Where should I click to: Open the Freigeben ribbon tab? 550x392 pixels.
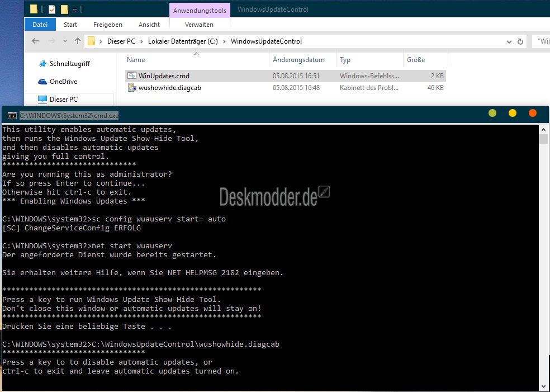coord(108,25)
